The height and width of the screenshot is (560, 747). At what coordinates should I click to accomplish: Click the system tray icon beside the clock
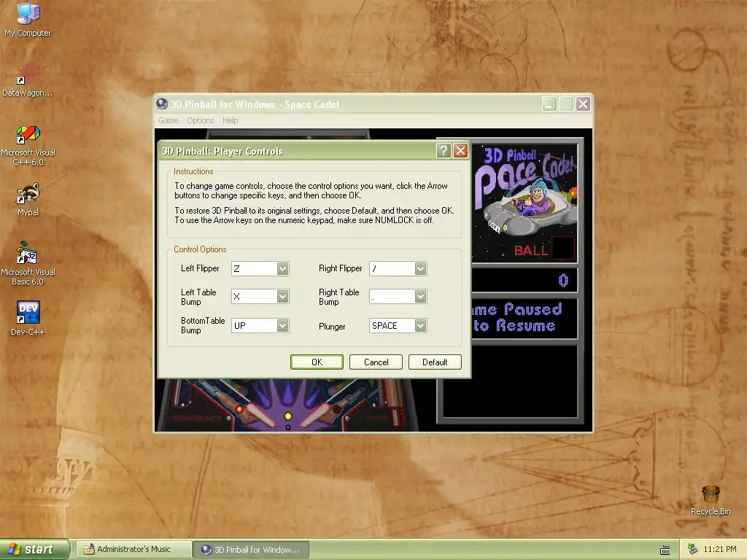[692, 550]
